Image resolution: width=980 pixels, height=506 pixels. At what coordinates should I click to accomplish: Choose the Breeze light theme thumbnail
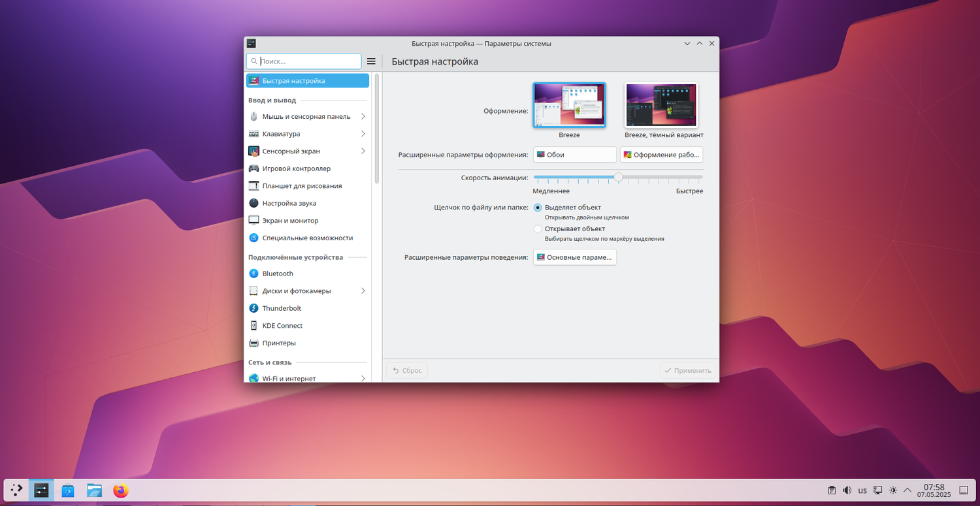click(569, 105)
